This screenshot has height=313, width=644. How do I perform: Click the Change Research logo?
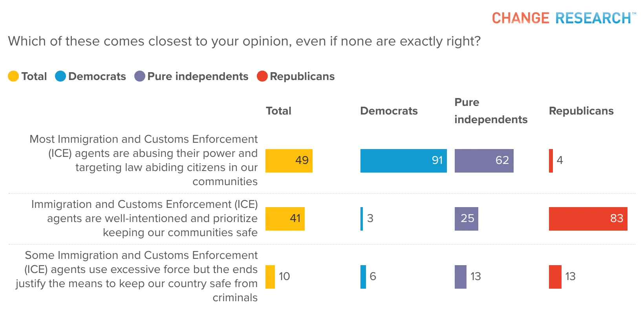564,18
